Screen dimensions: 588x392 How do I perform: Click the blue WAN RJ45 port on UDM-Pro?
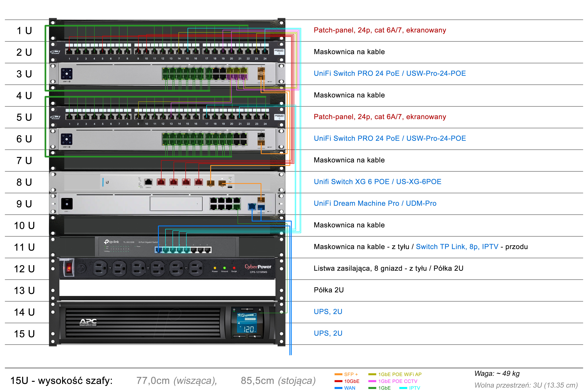coord(252,206)
